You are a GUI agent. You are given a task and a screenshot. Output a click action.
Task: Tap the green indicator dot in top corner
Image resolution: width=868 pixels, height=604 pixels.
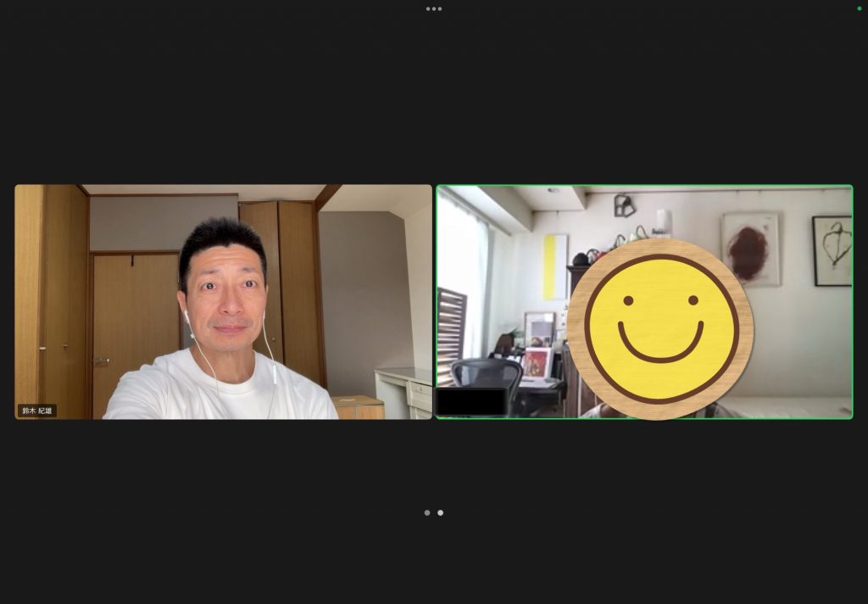pos(859,8)
